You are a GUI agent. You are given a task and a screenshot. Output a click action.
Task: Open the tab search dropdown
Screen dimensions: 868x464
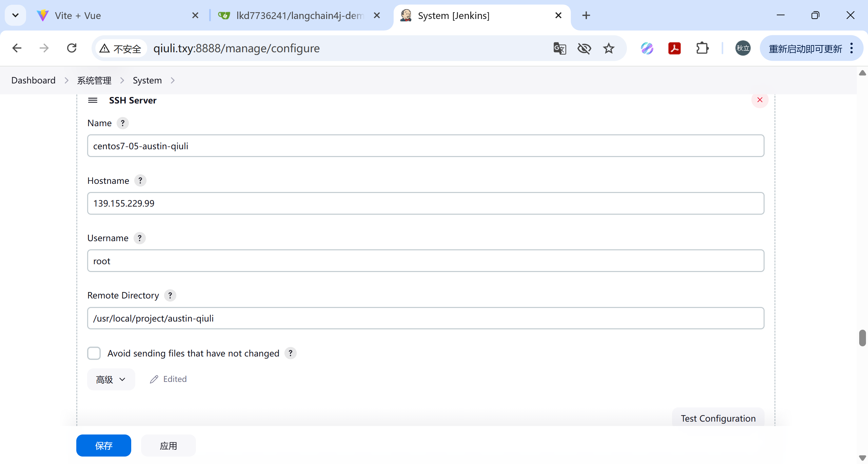15,15
